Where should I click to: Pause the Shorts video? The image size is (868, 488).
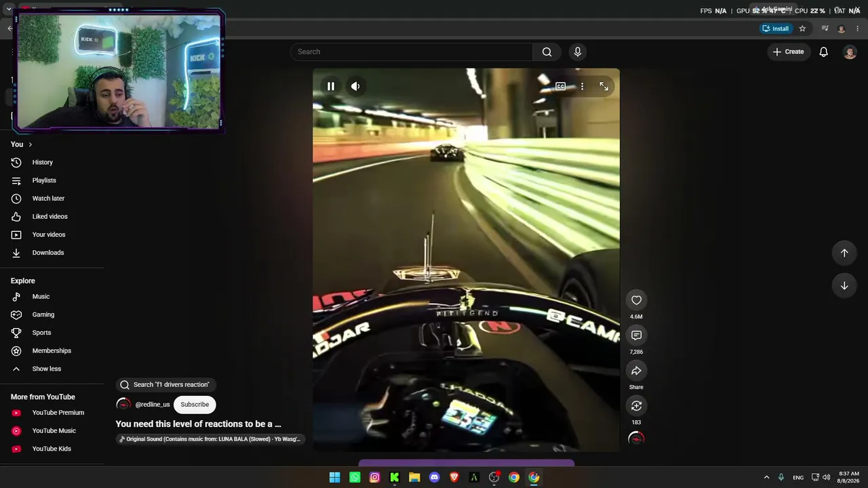click(x=331, y=86)
